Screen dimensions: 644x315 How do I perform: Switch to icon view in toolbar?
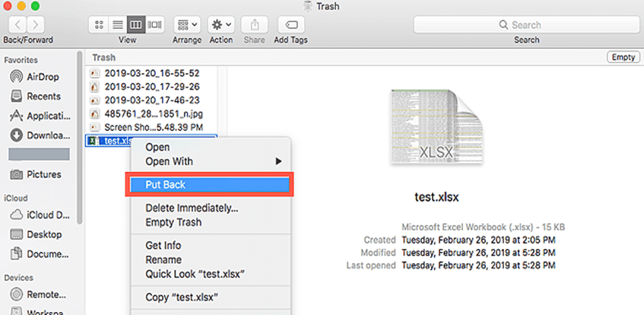99,24
